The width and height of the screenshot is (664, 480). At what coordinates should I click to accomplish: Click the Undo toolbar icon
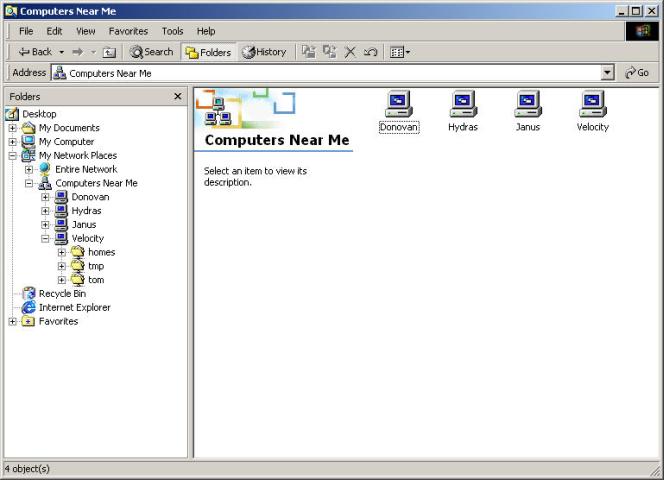[370, 52]
